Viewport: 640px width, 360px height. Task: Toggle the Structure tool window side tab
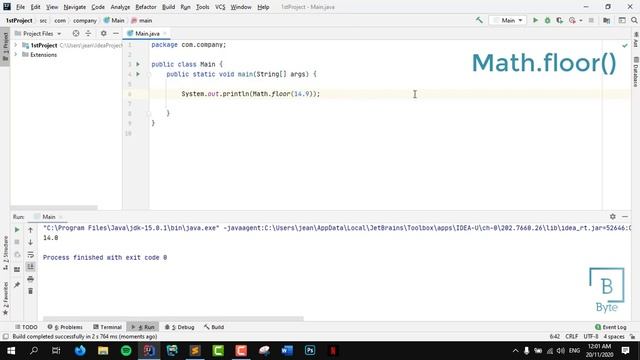tap(5, 253)
